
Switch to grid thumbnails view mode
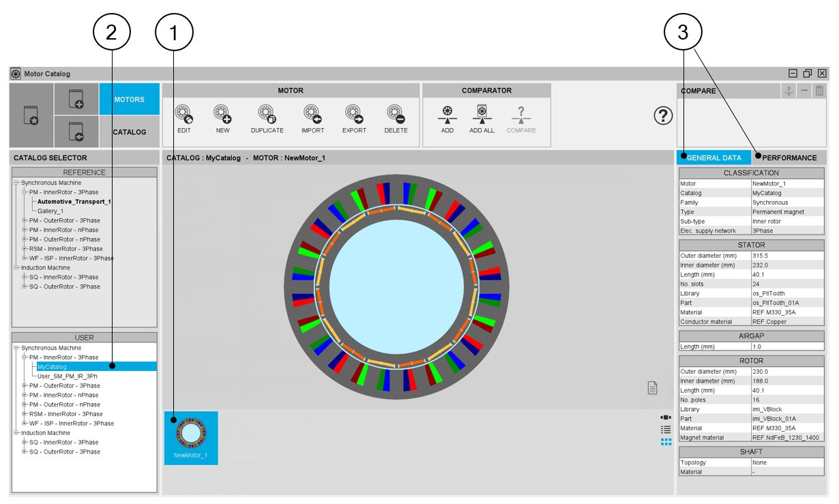tap(666, 442)
